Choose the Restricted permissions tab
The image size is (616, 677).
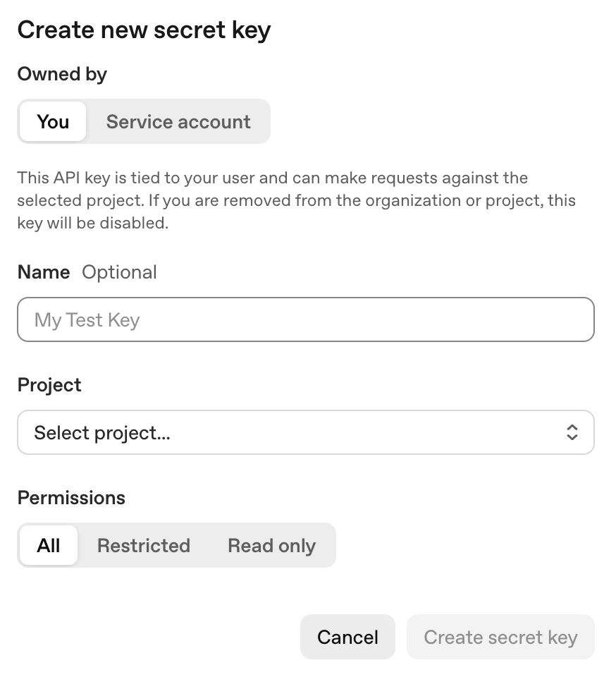click(144, 545)
